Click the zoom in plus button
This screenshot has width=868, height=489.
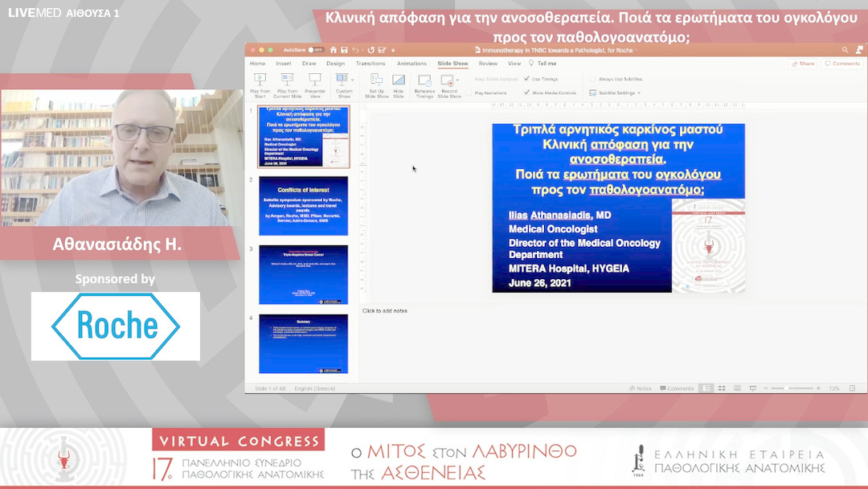(818, 388)
